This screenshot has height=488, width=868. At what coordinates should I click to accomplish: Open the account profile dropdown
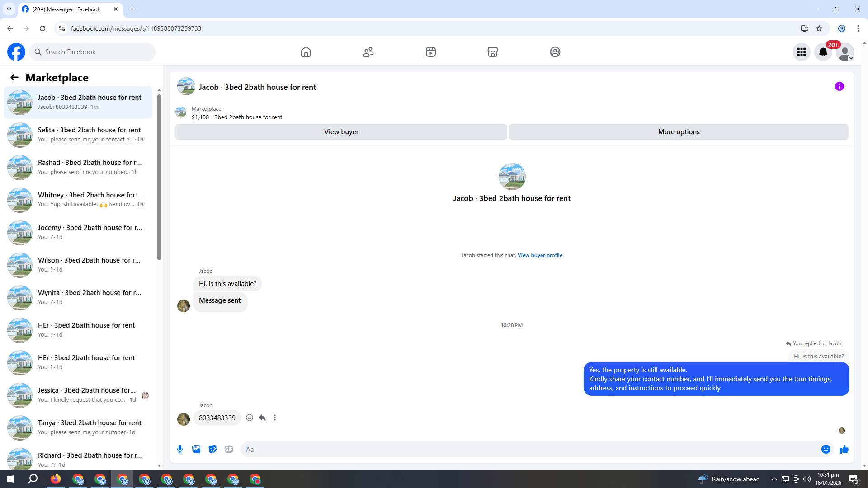(844, 52)
